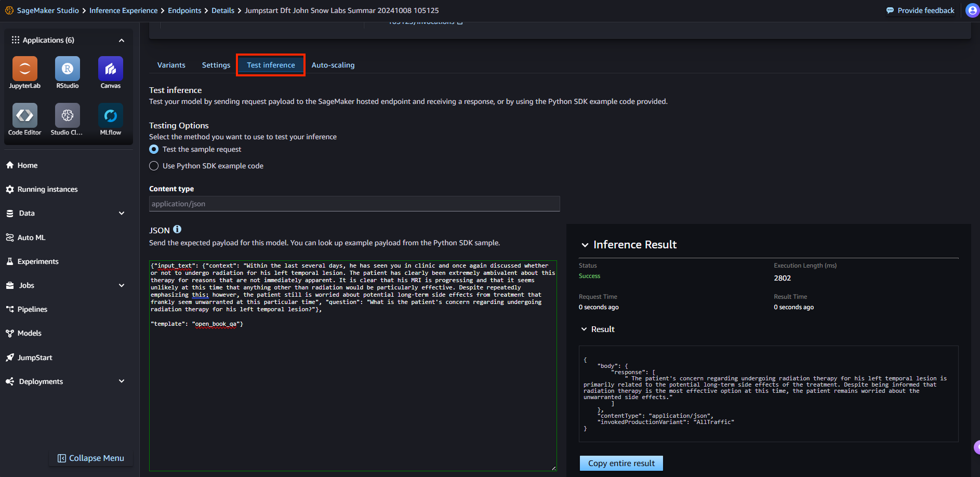Click the Collapse Menu button

(91, 458)
